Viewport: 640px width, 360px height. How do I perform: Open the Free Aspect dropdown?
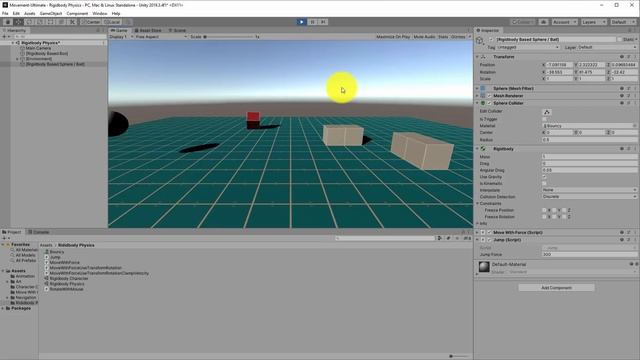tap(161, 37)
